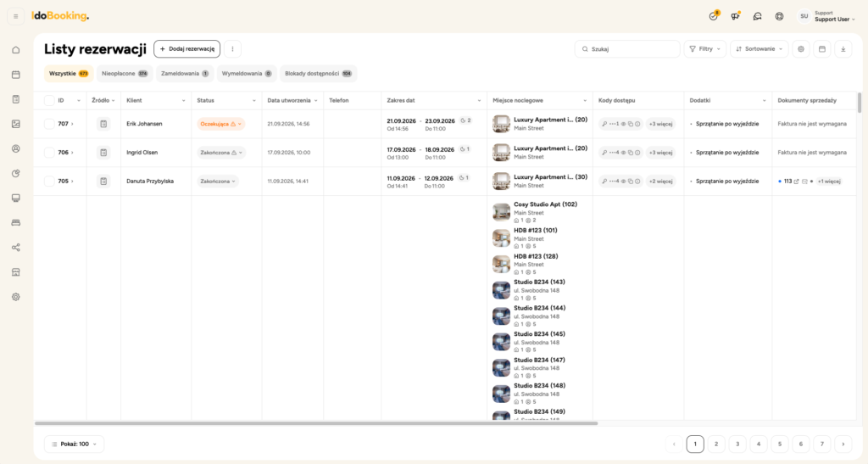This screenshot has height=464, width=868.
Task: Open announcements megaphone icon in header
Action: click(x=735, y=16)
